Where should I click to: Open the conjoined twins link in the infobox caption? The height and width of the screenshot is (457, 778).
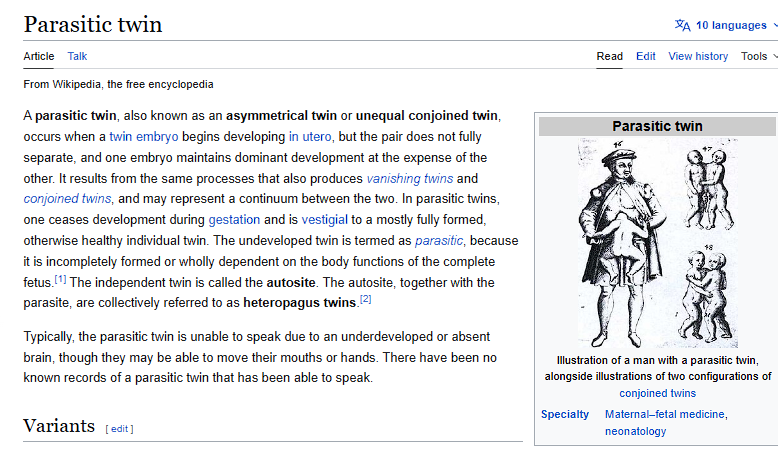coord(657,393)
